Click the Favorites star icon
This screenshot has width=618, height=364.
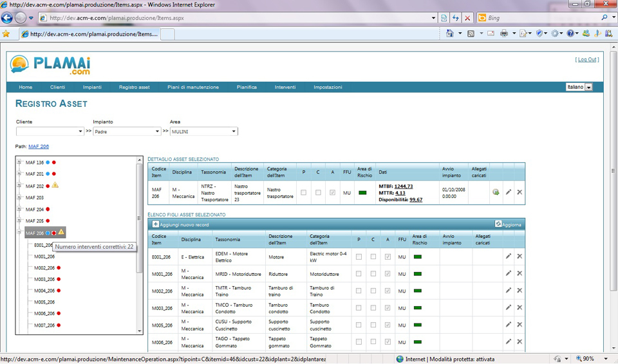tap(6, 34)
